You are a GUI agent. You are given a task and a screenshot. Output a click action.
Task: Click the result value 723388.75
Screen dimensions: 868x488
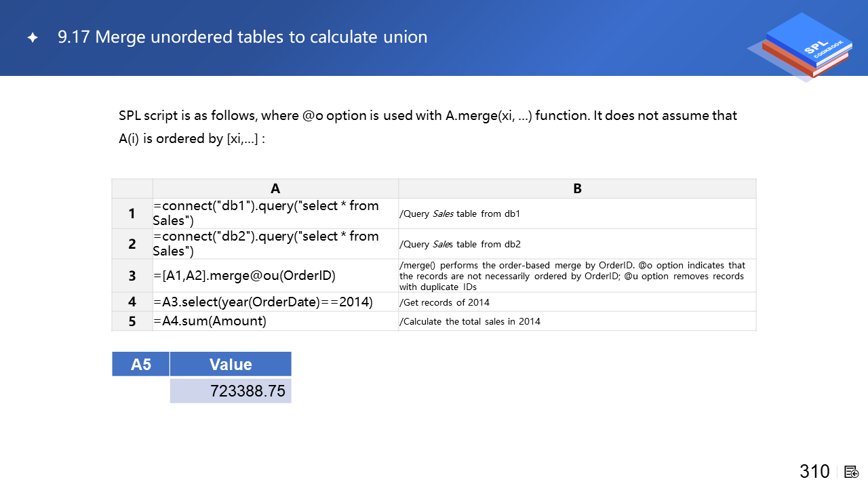[248, 391]
